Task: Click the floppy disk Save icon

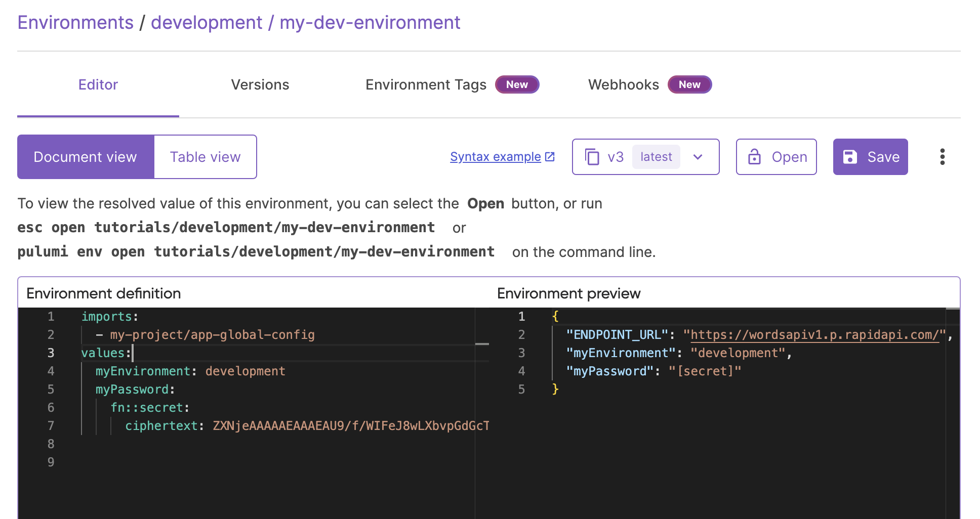Action: (x=850, y=157)
